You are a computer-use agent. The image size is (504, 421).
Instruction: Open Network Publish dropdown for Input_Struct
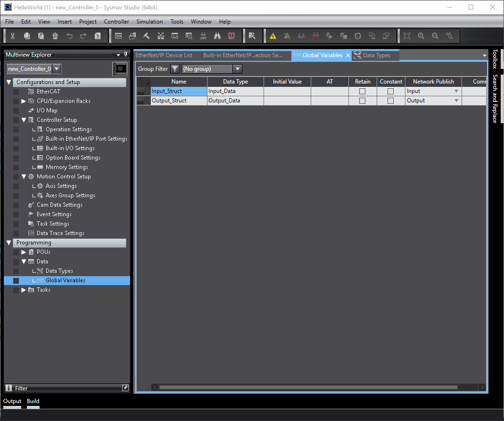coord(456,91)
